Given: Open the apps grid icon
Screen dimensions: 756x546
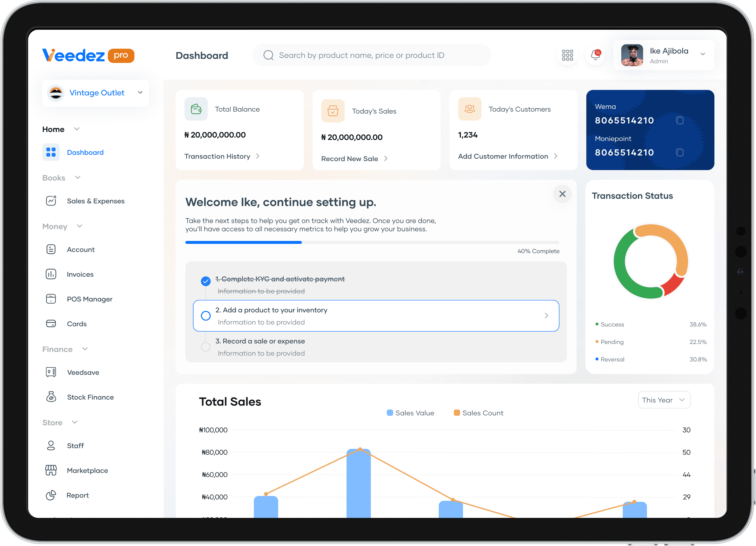Looking at the screenshot, I should point(567,55).
